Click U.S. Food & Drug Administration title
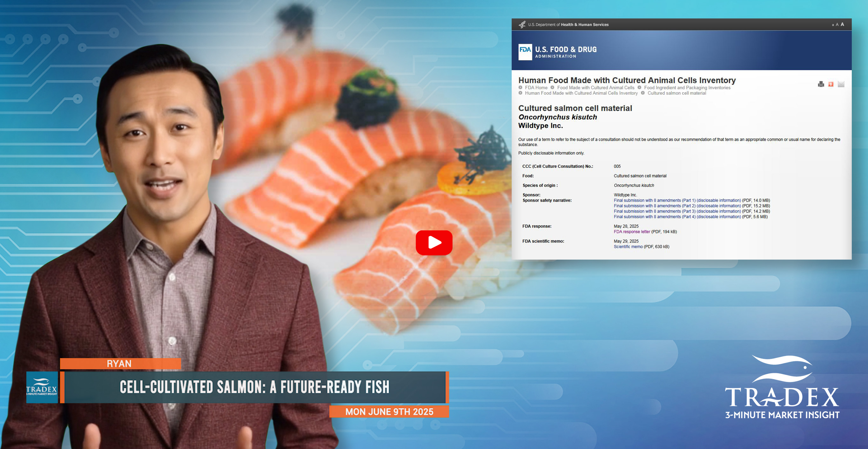Image resolution: width=868 pixels, height=449 pixels. pos(566,52)
